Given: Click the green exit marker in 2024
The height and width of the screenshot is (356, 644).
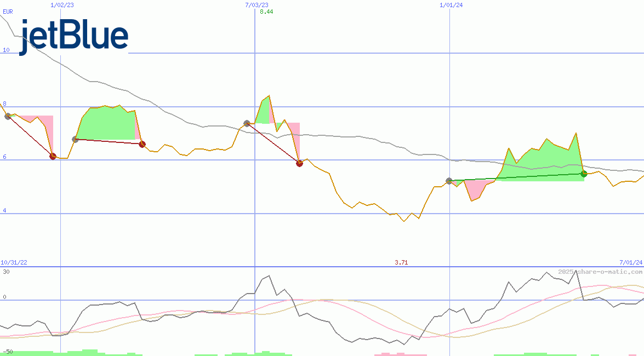Looking at the screenshot, I should pyautogui.click(x=584, y=174).
